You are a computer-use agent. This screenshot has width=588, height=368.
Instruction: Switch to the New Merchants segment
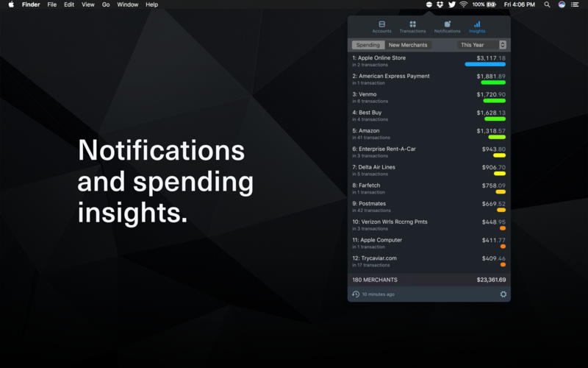408,45
